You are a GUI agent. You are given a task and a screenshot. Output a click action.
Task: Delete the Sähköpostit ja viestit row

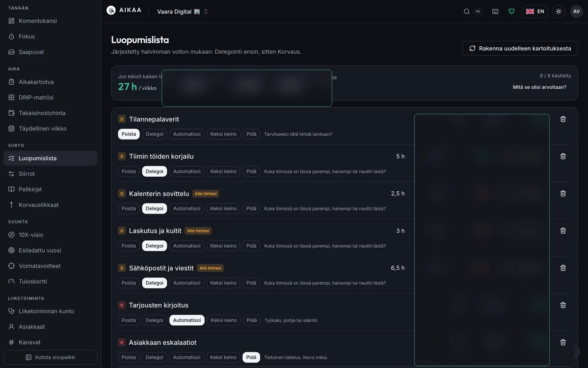(563, 268)
